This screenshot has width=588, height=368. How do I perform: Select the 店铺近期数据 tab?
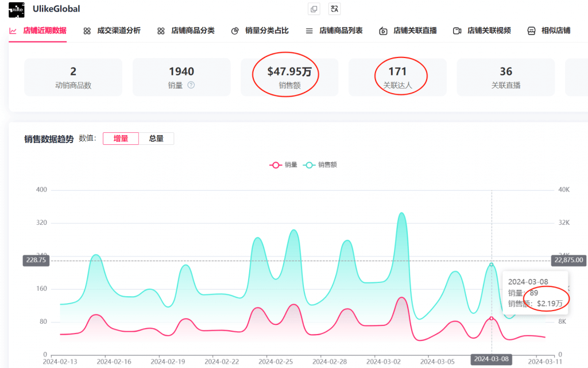point(38,30)
